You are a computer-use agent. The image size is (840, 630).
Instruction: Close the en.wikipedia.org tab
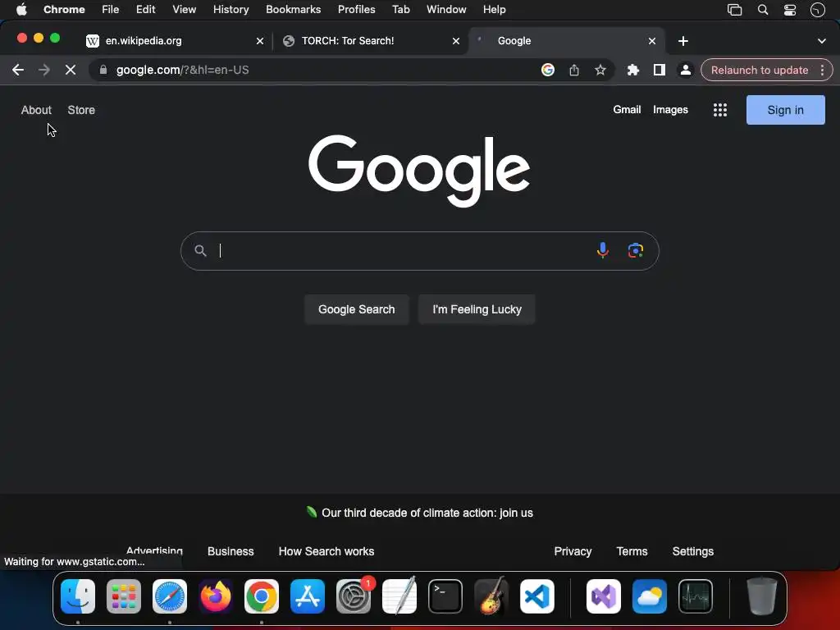[x=260, y=41]
